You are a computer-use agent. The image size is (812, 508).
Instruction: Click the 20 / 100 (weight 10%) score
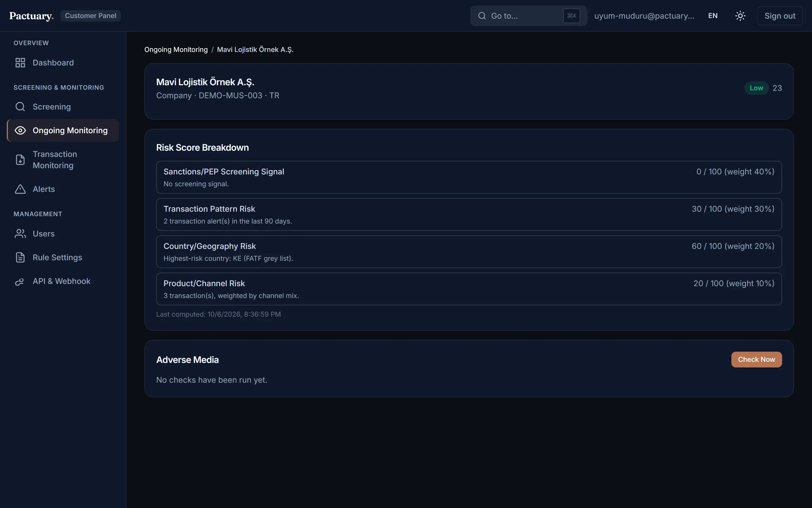tap(734, 284)
